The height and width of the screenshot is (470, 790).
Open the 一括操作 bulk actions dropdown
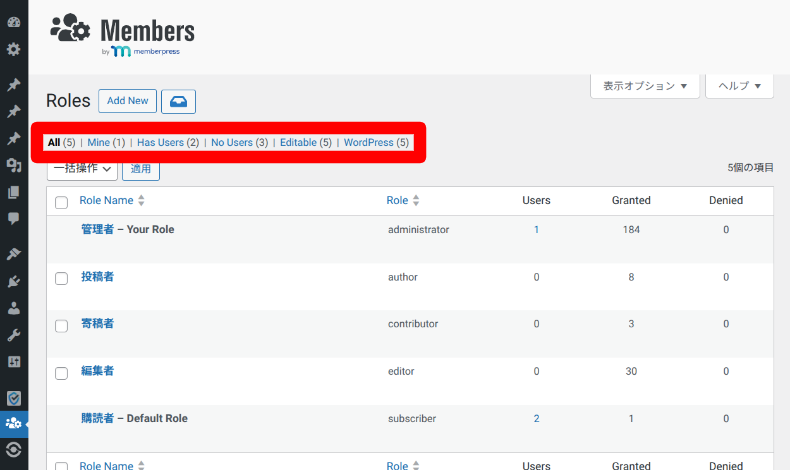[x=81, y=169]
